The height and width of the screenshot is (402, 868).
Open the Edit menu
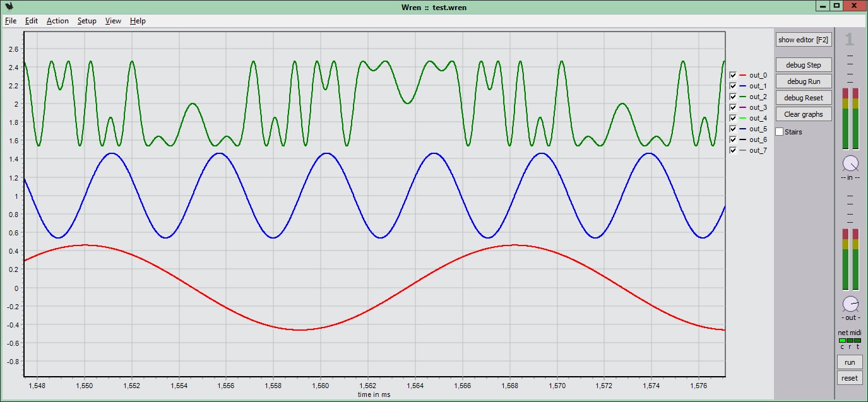32,21
